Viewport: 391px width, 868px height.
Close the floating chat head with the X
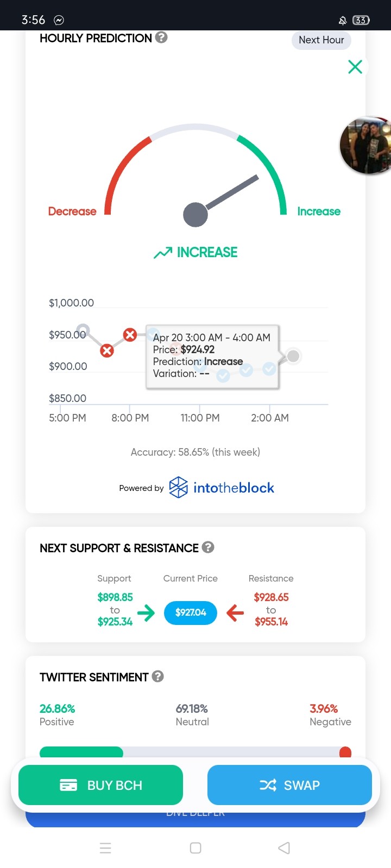click(355, 67)
